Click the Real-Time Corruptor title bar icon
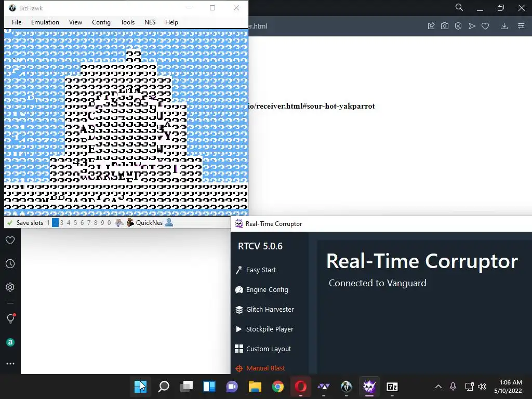Screen dimensions: 532x399 [x=239, y=223]
